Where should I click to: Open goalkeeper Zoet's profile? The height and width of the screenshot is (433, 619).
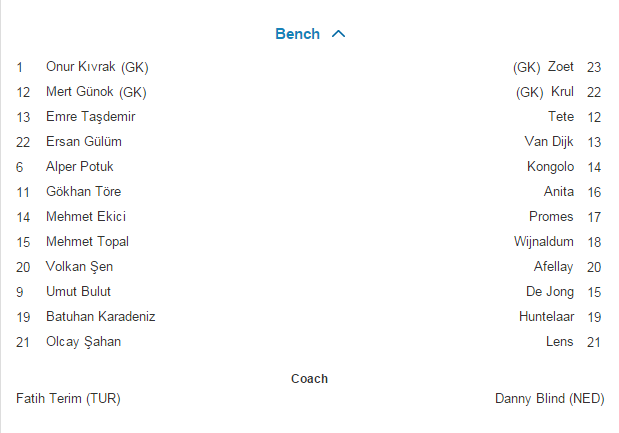tap(560, 67)
